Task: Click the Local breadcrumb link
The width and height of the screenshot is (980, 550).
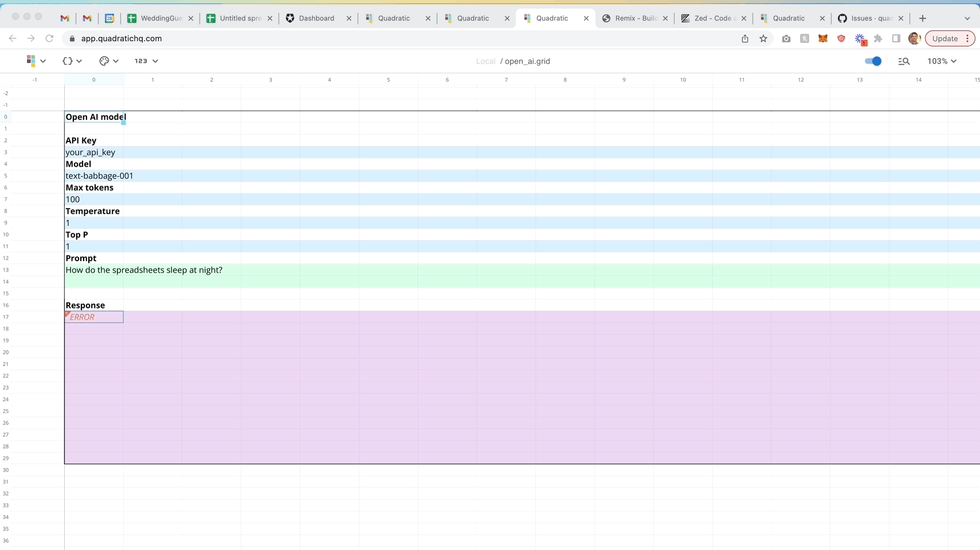Action: (485, 61)
